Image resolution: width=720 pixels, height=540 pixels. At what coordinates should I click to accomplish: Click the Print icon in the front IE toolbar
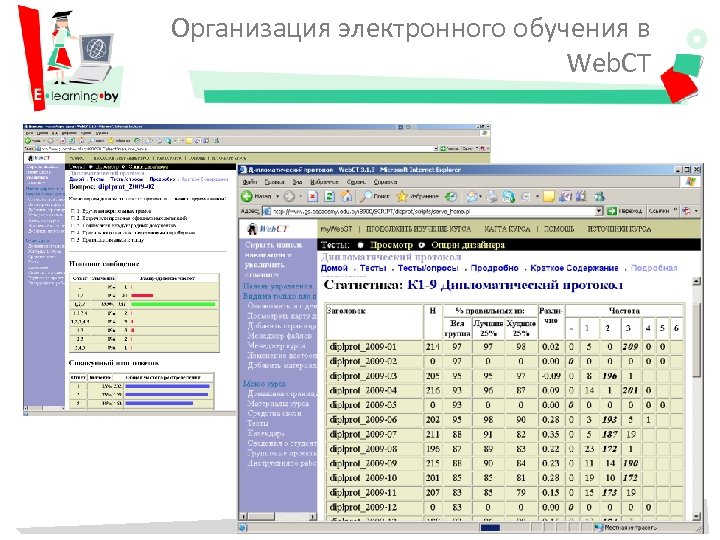(x=492, y=197)
